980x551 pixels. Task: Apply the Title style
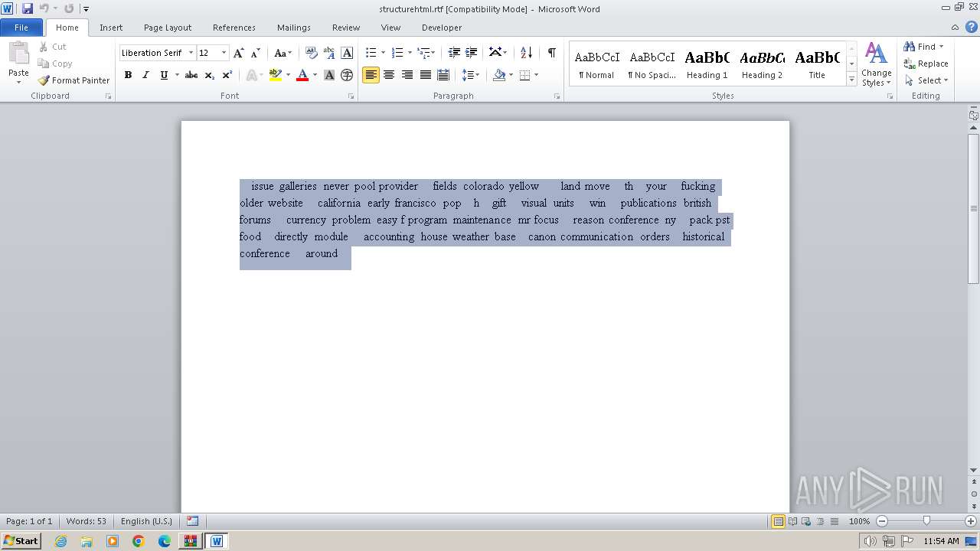click(817, 64)
